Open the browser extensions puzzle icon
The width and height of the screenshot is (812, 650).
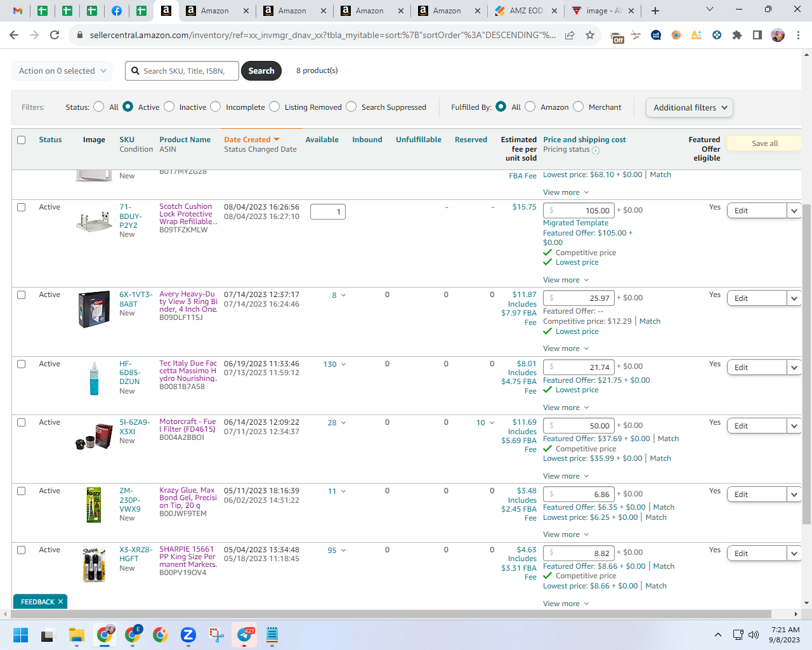coord(737,35)
